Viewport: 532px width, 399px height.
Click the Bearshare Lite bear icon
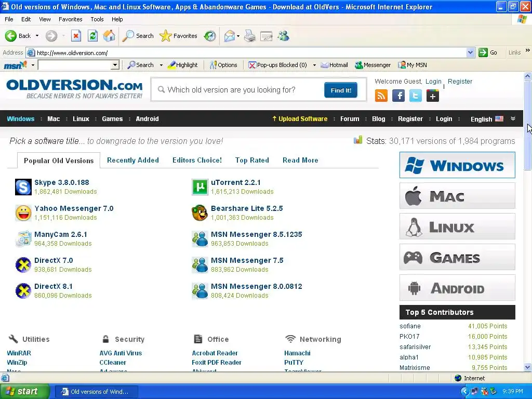pos(200,213)
